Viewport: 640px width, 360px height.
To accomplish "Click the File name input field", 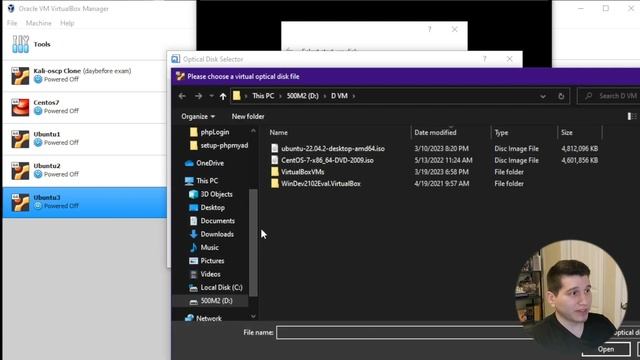I will tap(404, 333).
